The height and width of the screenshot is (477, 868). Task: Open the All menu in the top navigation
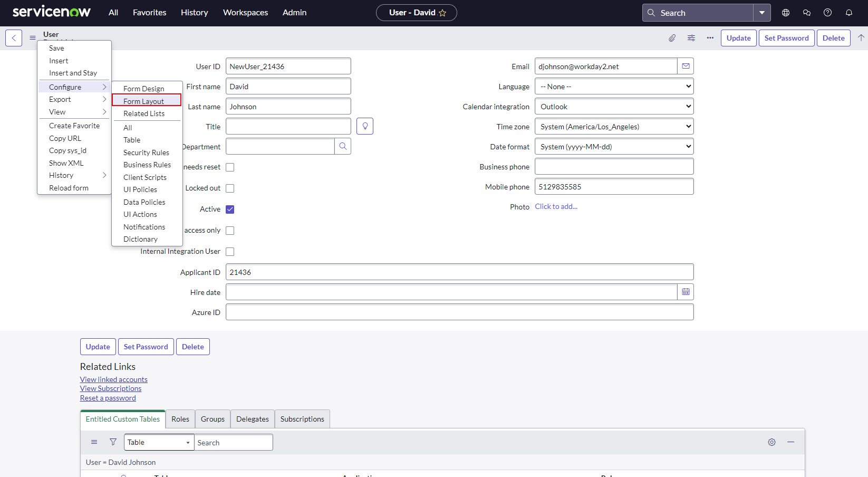tap(113, 13)
